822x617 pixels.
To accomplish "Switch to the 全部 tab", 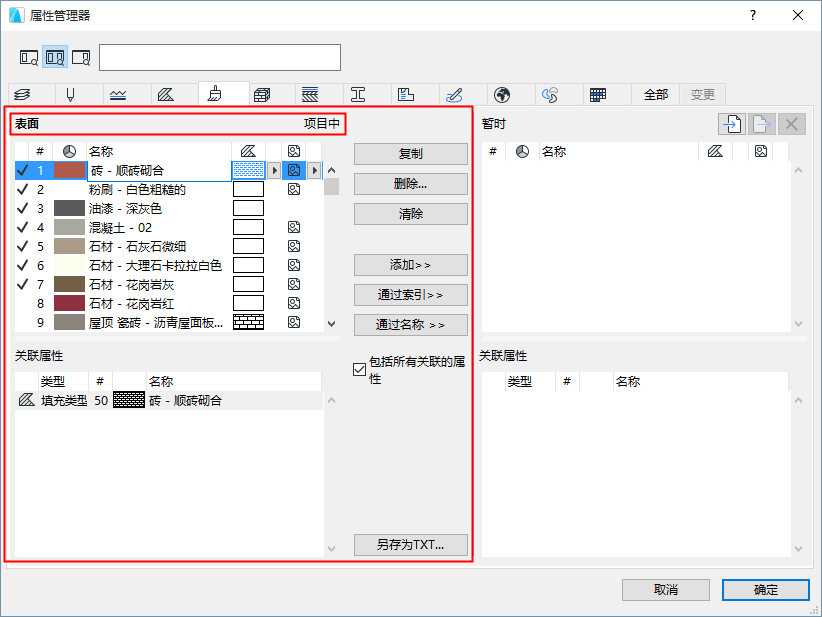I will point(656,95).
